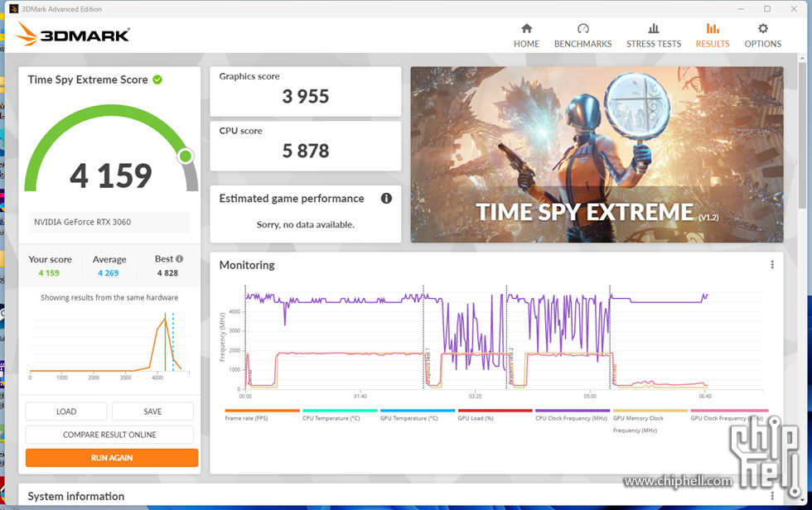Open the HOME tab
The image size is (812, 510).
526,36
